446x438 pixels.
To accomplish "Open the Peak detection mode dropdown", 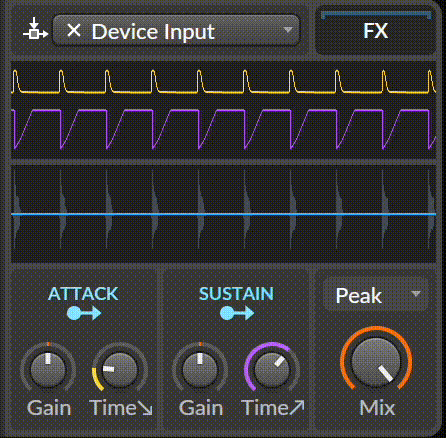I will 376,295.
